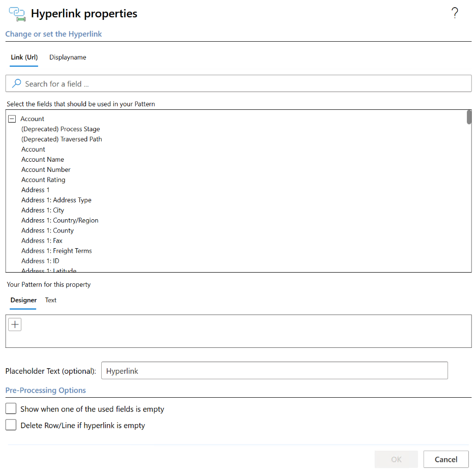Click the help question mark icon

click(x=455, y=14)
